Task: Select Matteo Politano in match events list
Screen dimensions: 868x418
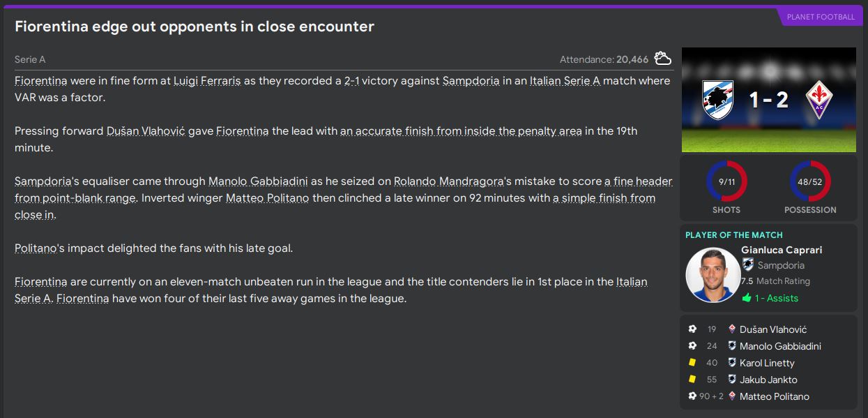Action: [x=775, y=396]
